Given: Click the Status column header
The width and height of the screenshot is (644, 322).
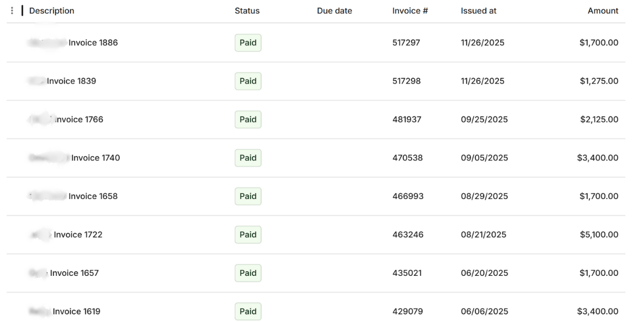Looking at the screenshot, I should 247,11.
